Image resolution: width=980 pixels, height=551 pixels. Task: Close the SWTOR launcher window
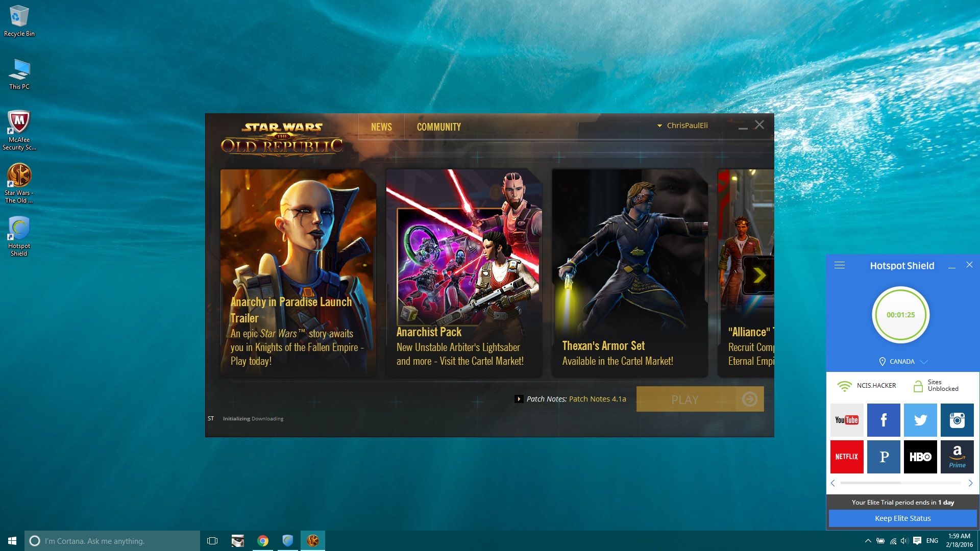[x=759, y=125]
